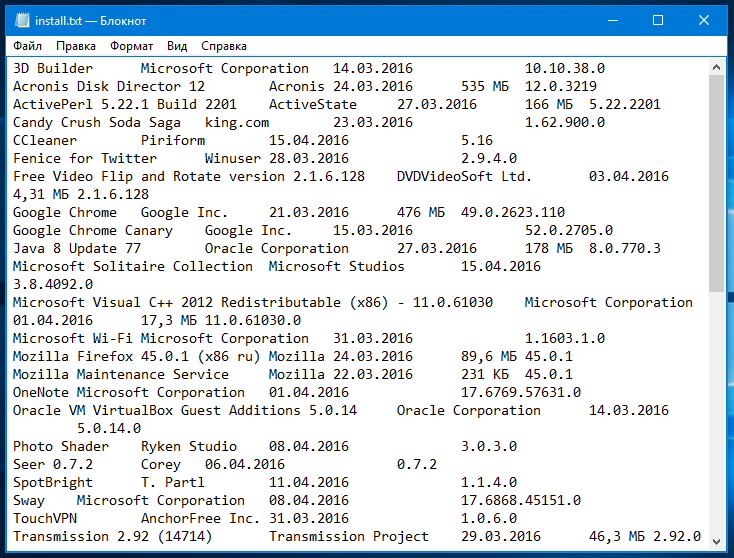Click the text 'Piriform'

click(x=173, y=140)
